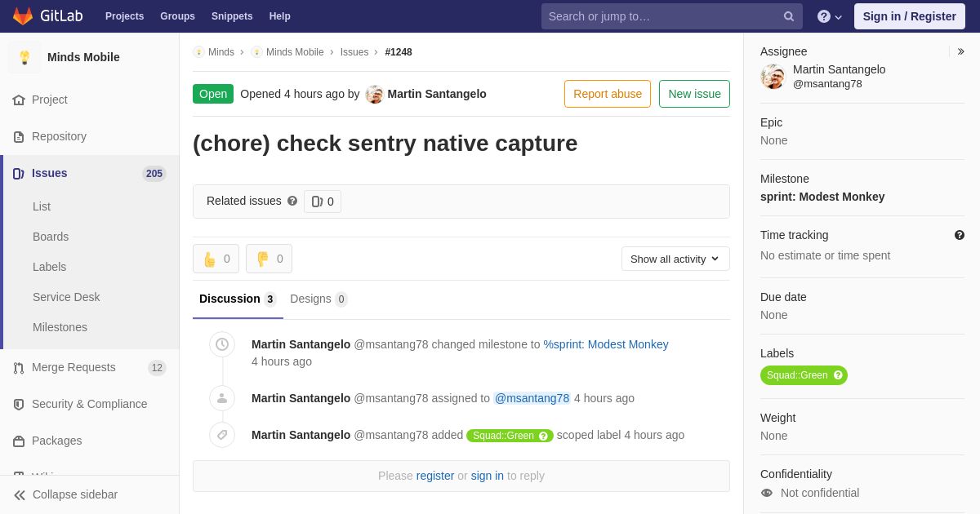Open Merge Requests in sidebar

[x=73, y=367]
